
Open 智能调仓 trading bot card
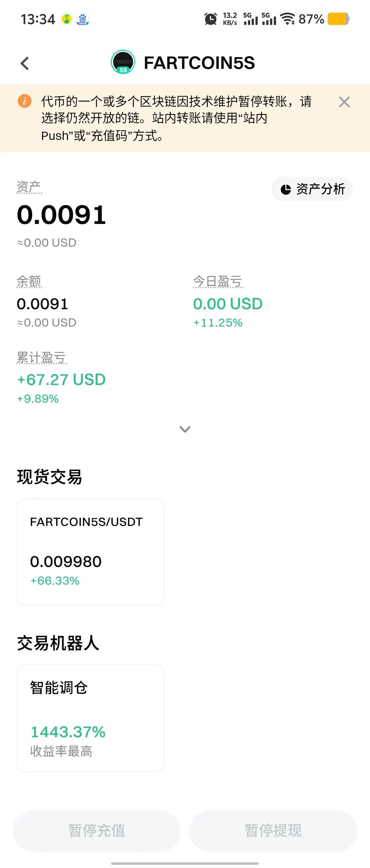point(90,718)
